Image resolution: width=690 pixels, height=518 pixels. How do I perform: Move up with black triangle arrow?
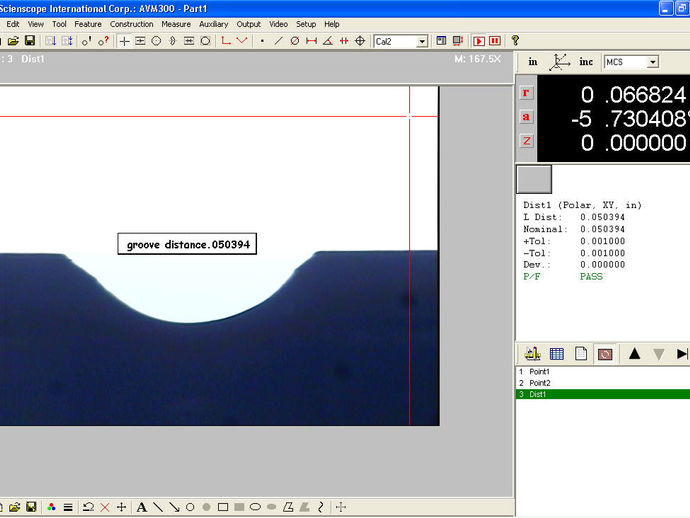click(x=635, y=354)
